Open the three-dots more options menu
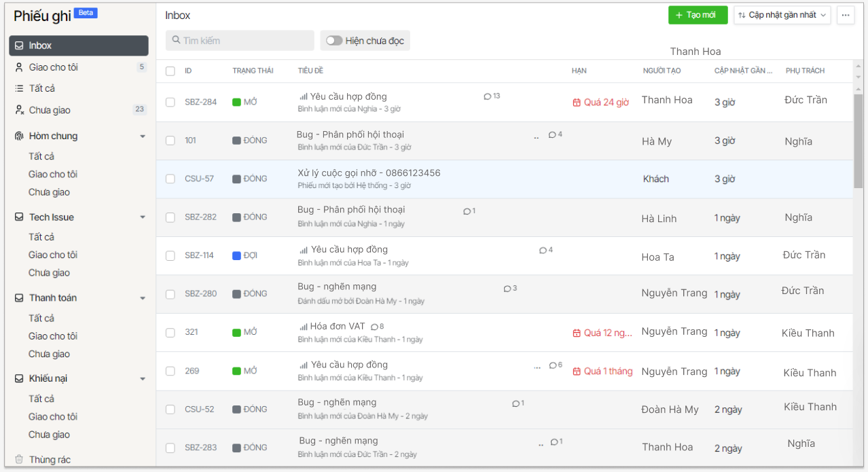Viewport: 868px width, 472px height. click(845, 15)
